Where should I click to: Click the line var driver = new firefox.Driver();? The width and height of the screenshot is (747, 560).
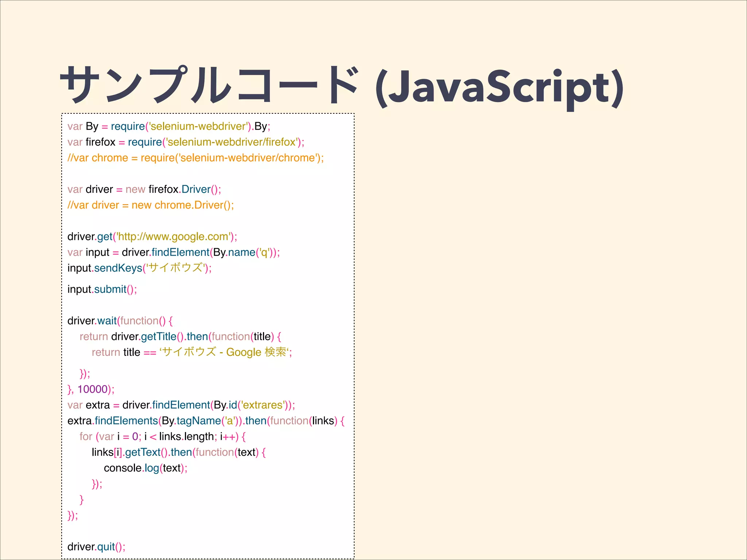pyautogui.click(x=144, y=189)
